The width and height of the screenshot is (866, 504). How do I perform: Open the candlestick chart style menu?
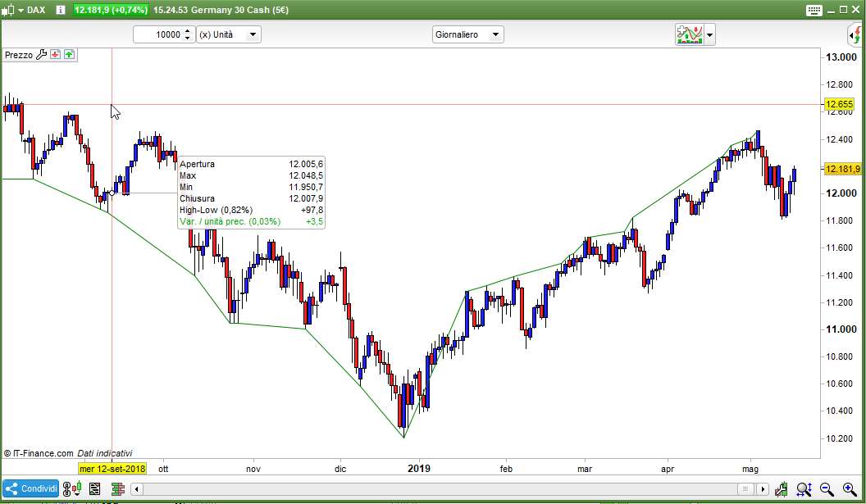(x=8, y=10)
